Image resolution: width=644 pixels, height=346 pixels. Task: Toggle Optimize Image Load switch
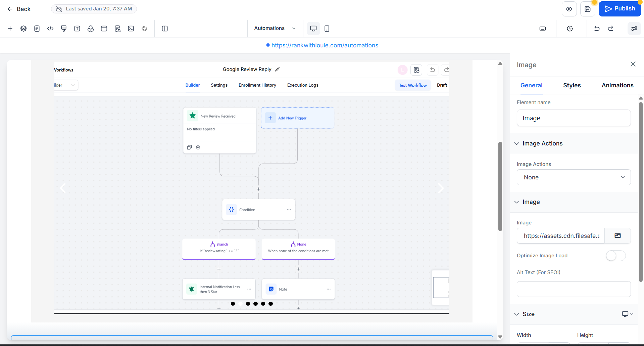click(x=615, y=256)
